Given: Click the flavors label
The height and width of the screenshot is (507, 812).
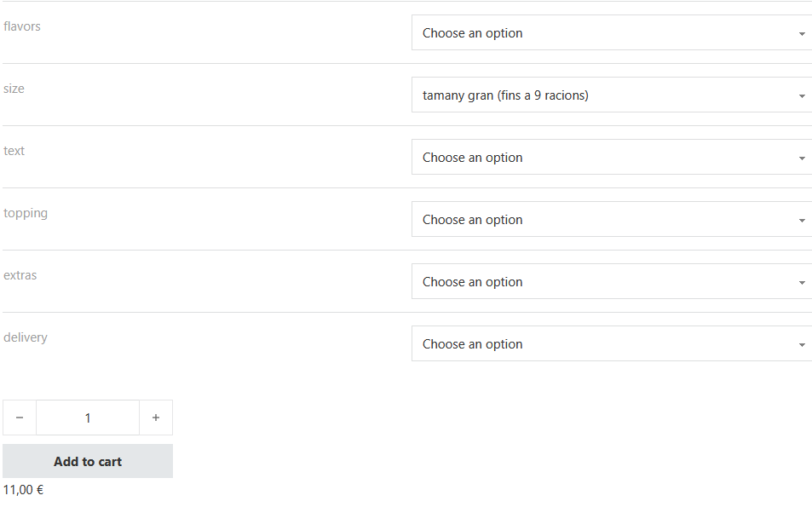Looking at the screenshot, I should pyautogui.click(x=22, y=26).
